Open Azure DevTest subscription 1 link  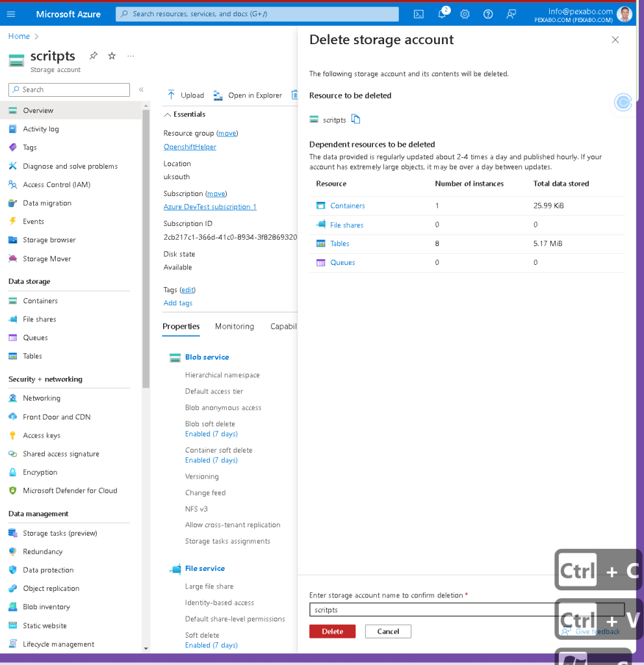point(210,207)
